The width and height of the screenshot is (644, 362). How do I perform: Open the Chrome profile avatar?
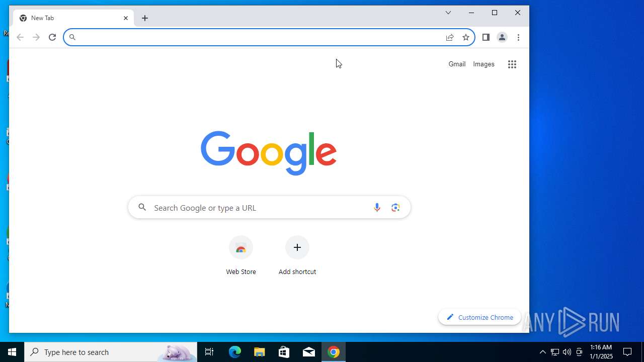[x=502, y=37]
